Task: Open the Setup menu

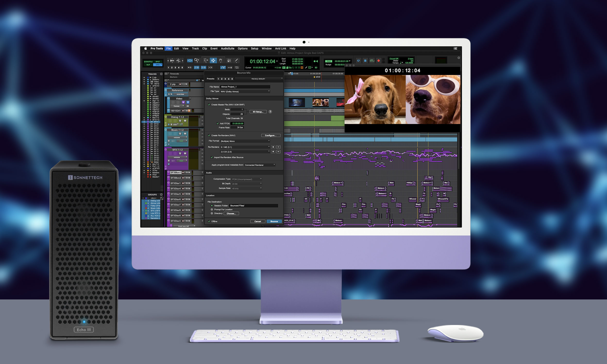Action: tap(254, 49)
